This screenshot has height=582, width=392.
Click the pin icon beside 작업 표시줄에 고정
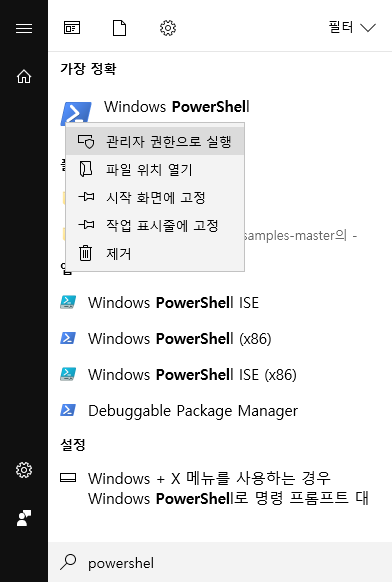coord(86,225)
